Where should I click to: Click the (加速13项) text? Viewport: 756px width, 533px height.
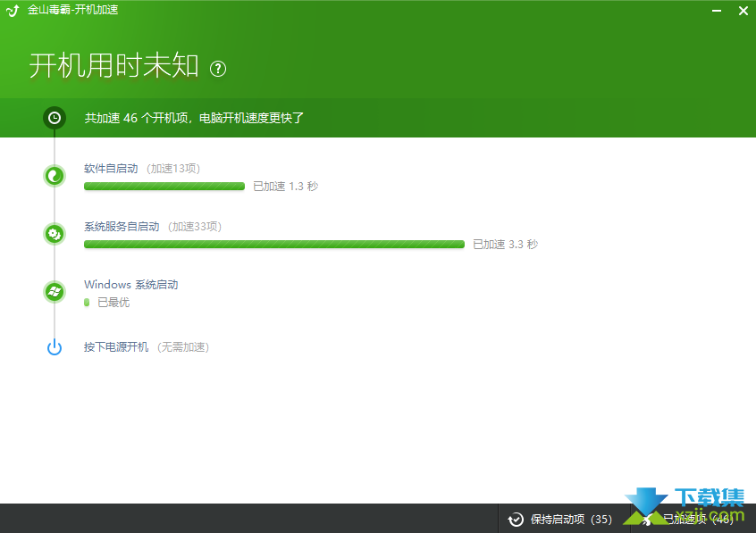click(173, 168)
